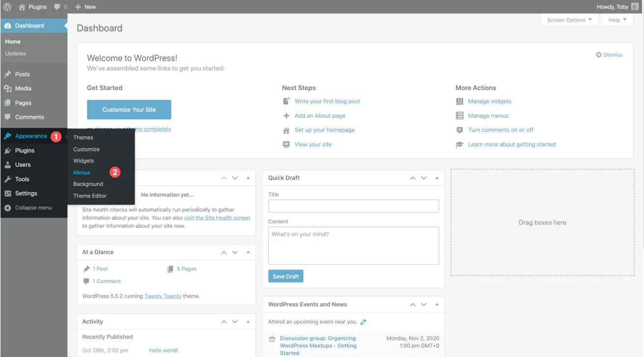Move the Quick Draft box down

pos(424,178)
